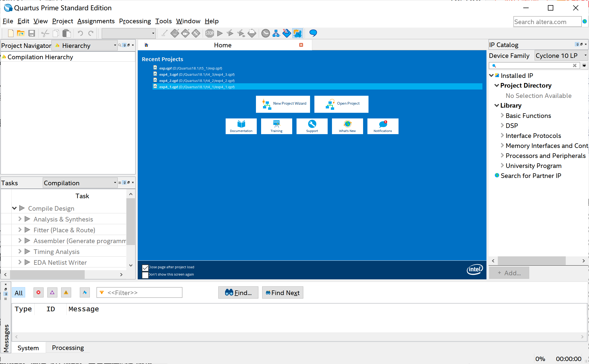
Task: Open the Device Family dropdown
Action: coord(561,56)
